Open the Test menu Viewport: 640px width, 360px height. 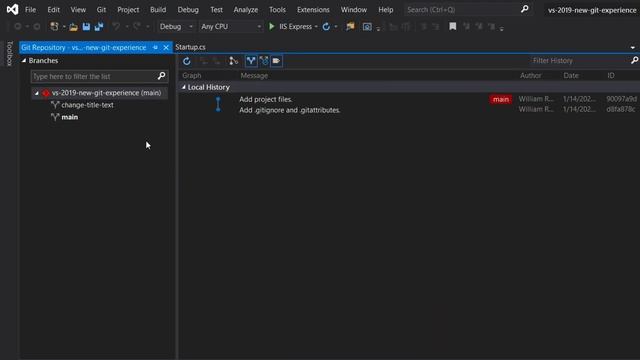(216, 9)
